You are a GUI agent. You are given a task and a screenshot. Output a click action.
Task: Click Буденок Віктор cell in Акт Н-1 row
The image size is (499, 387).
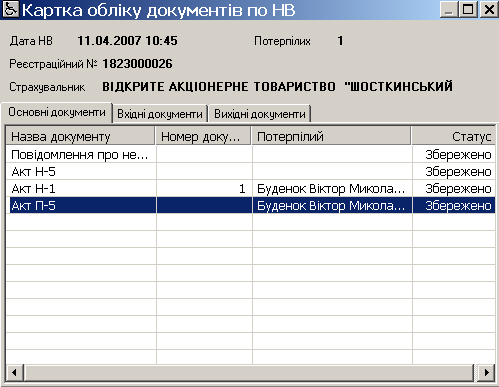point(332,189)
